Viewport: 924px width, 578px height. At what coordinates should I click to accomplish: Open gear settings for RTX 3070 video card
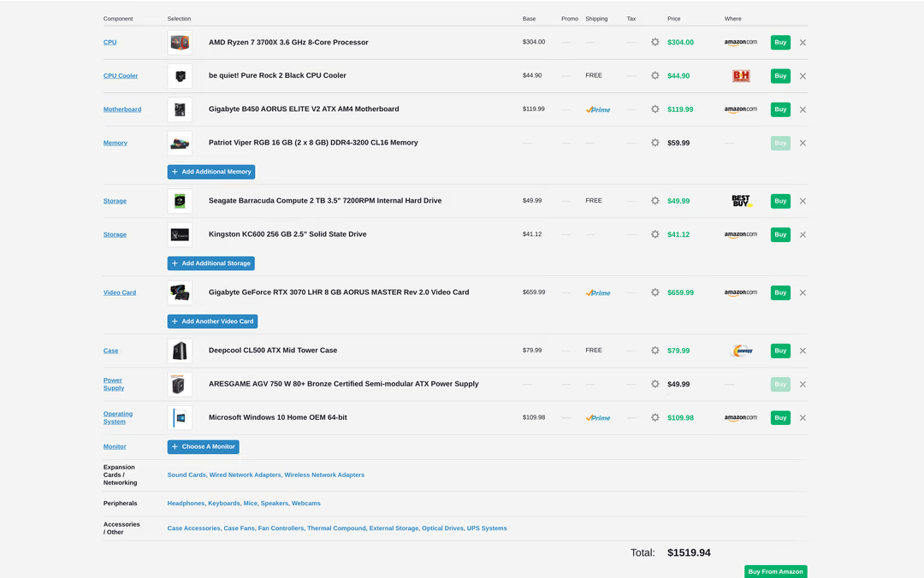point(654,292)
